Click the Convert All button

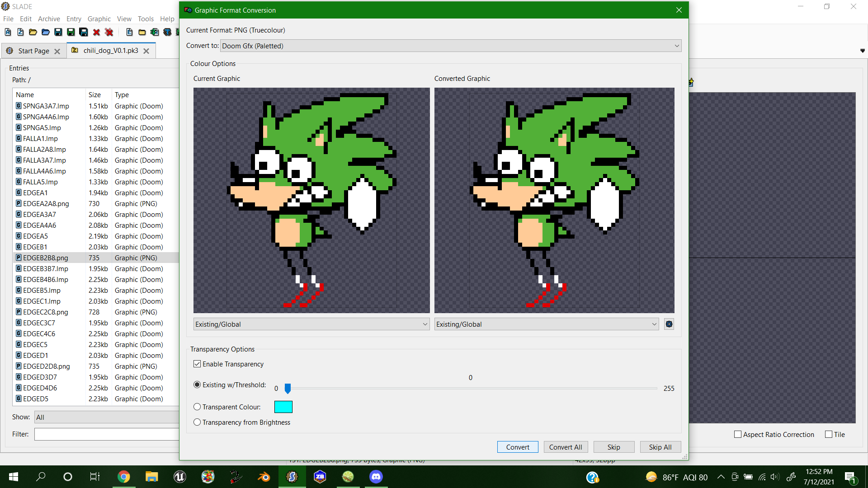[x=566, y=447]
